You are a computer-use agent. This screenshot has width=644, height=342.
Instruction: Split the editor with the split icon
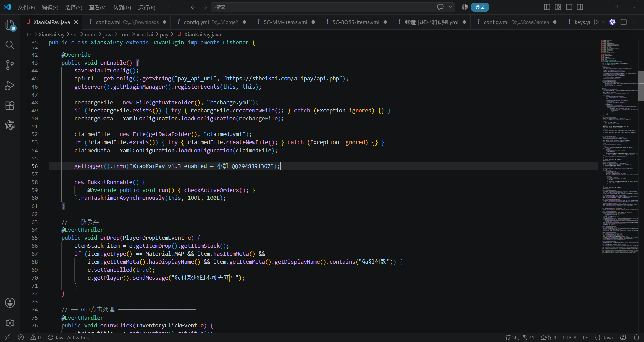pyautogui.click(x=624, y=22)
